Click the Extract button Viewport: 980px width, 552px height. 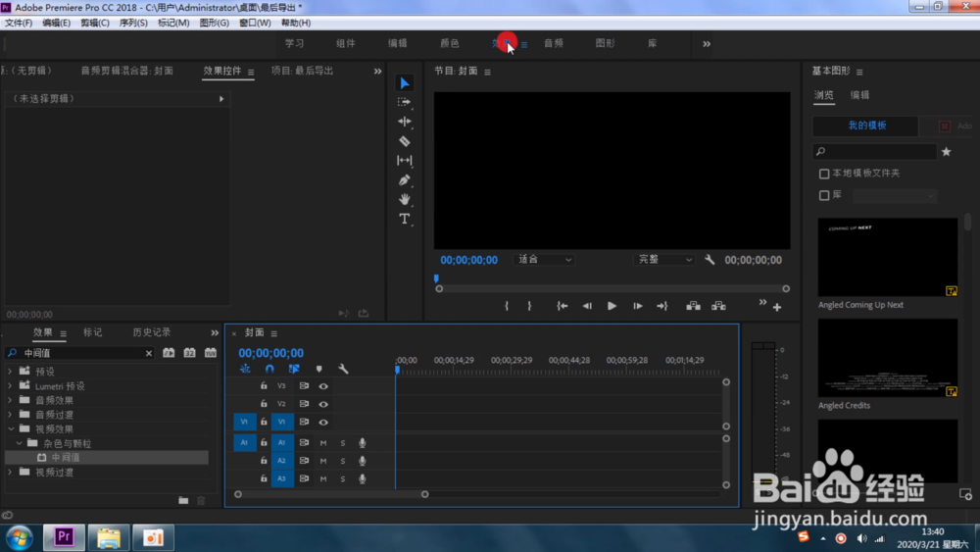[718, 306]
